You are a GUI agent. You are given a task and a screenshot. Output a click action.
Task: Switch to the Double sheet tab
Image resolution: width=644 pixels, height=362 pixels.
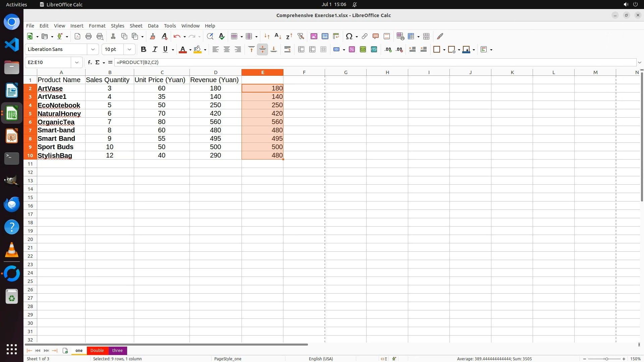click(97, 350)
